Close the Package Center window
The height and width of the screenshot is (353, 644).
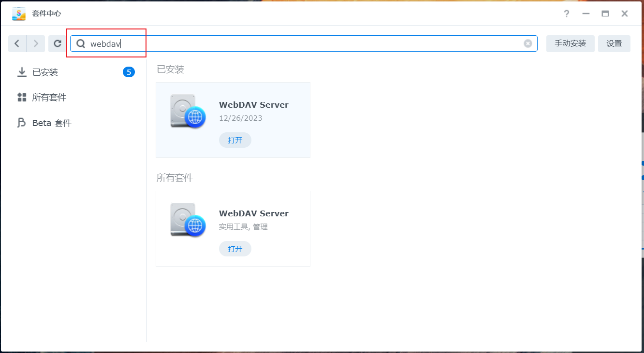[625, 14]
